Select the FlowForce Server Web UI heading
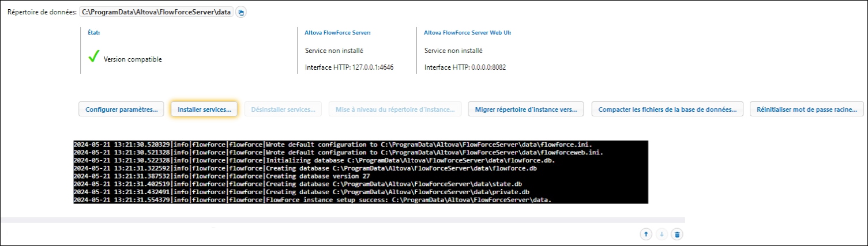This screenshot has width=868, height=246. [467, 33]
